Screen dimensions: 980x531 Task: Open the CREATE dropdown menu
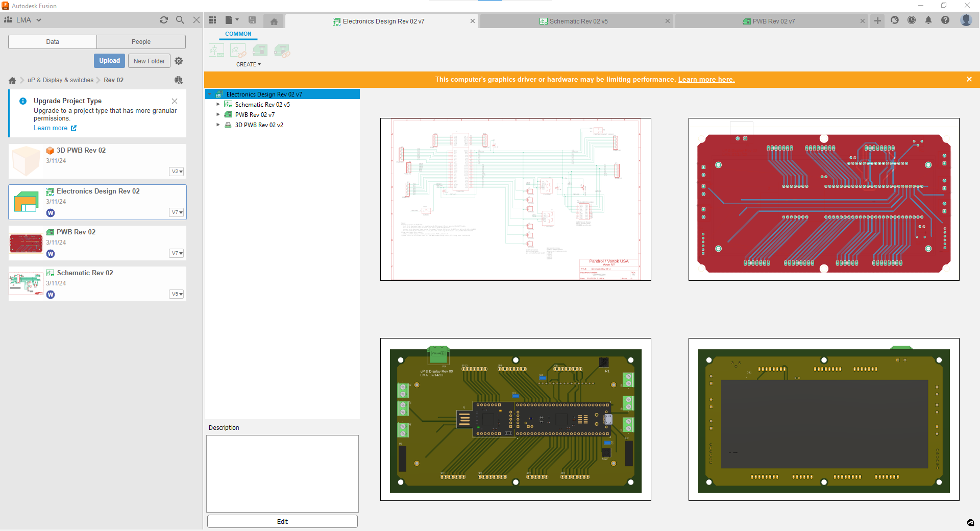coord(249,64)
